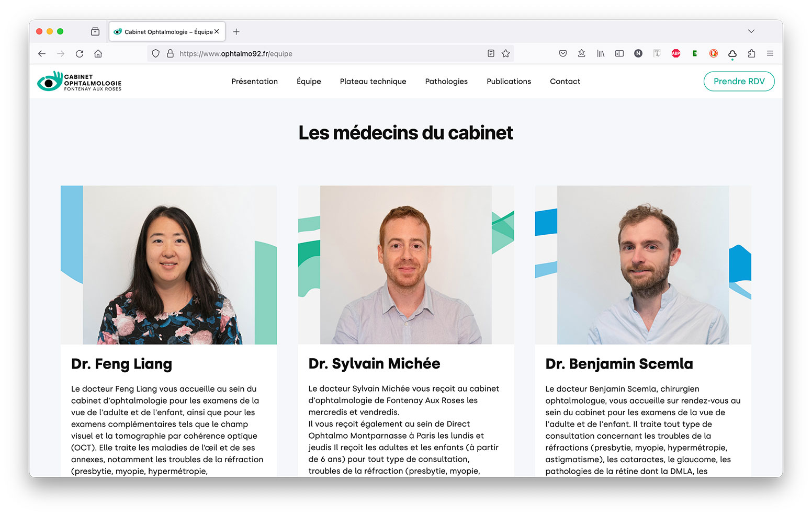
Task: Open the Contact page
Action: pos(565,82)
